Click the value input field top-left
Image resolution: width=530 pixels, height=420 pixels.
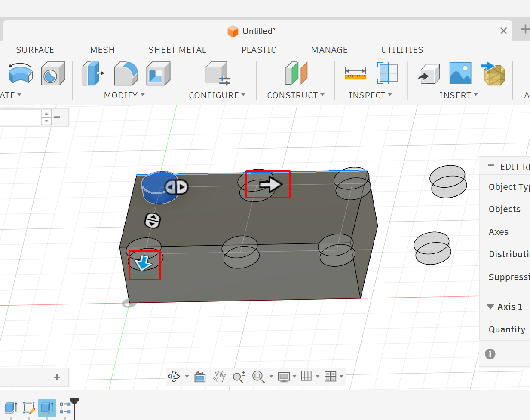[x=21, y=117]
